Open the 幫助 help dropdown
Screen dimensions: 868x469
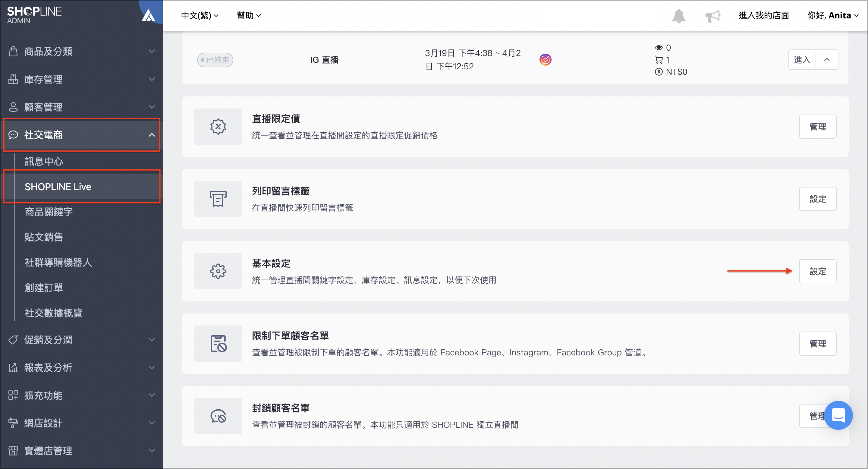coord(249,15)
